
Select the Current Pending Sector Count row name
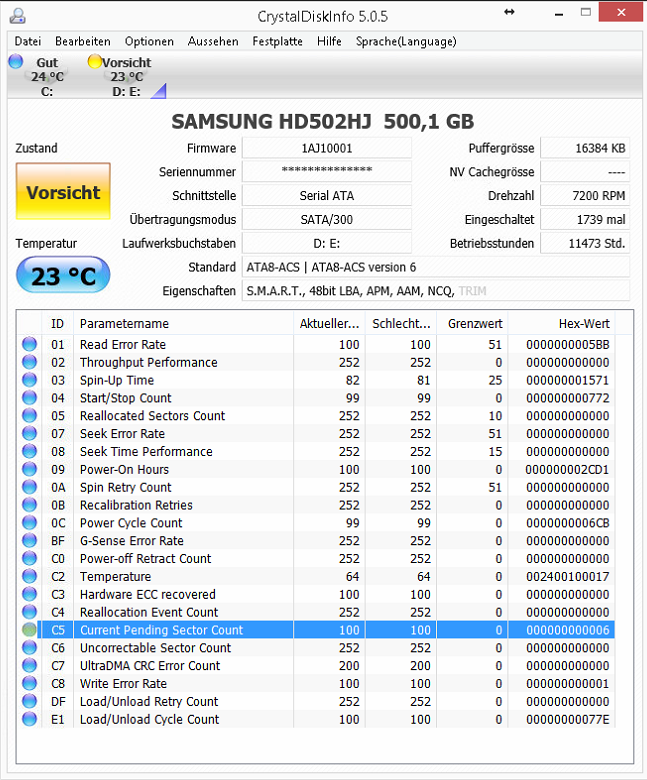pos(161,630)
